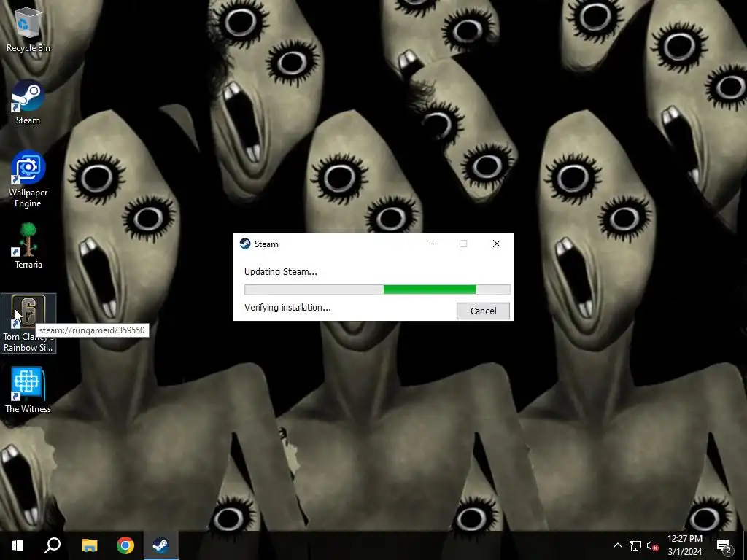Open File Explorer from the taskbar
Viewport: 747px width, 560px height.
click(x=89, y=545)
